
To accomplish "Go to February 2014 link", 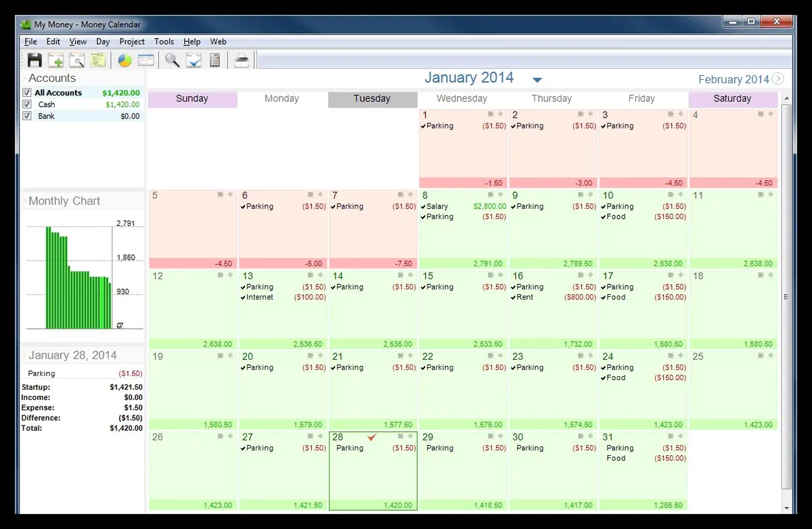I will [x=734, y=79].
